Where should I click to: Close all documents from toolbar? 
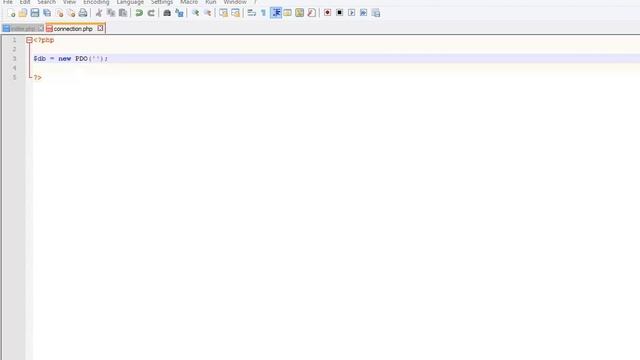(71, 13)
